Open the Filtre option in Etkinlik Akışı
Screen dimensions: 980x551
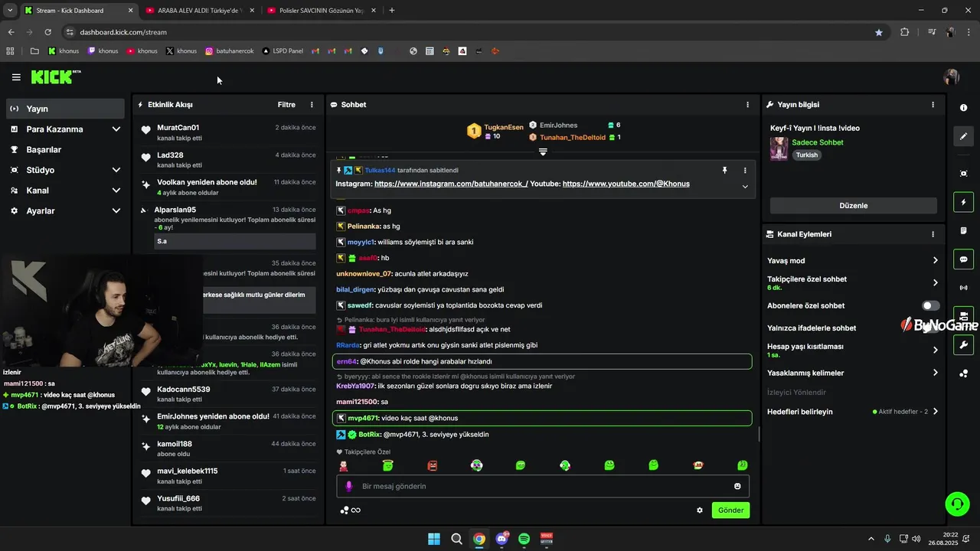pyautogui.click(x=286, y=105)
